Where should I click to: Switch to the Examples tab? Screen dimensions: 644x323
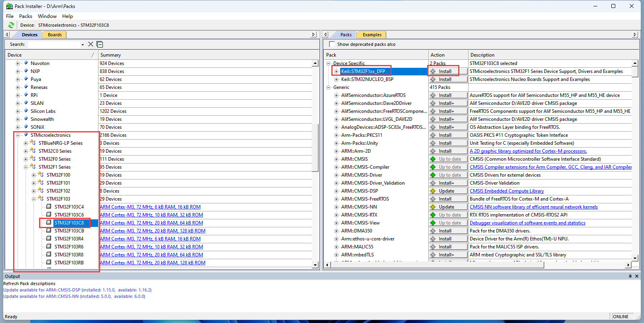[372, 35]
